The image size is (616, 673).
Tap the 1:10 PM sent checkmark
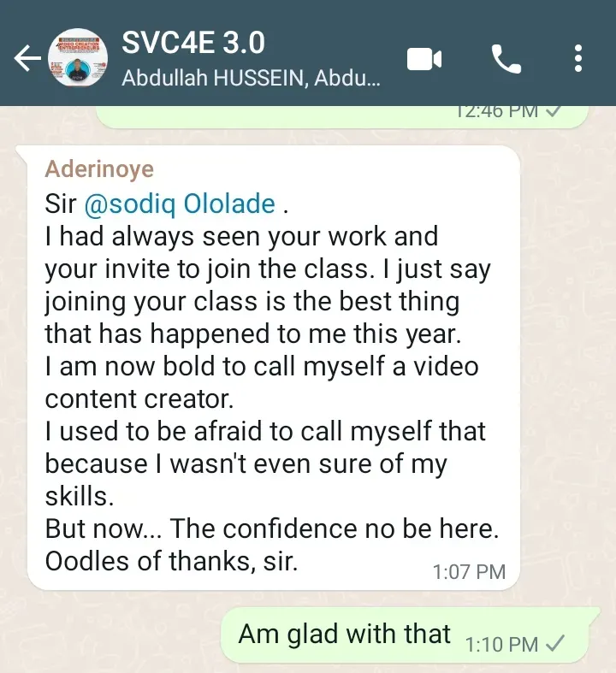[x=555, y=644]
